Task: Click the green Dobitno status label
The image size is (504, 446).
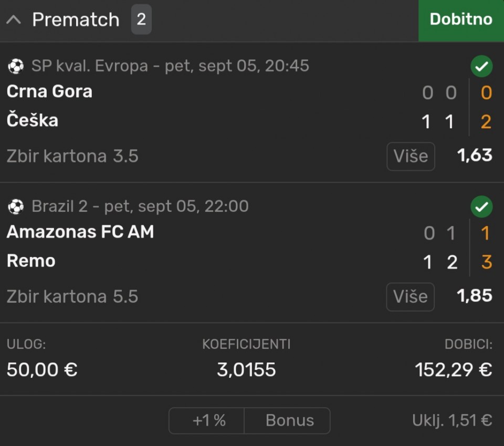Action: point(461,20)
